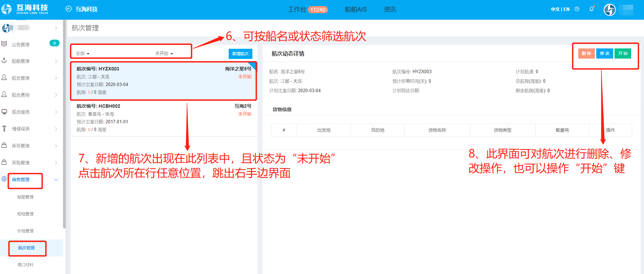The width and height of the screenshot is (644, 274).
Task: Click the person icon for 船员费用
Action: [4, 94]
